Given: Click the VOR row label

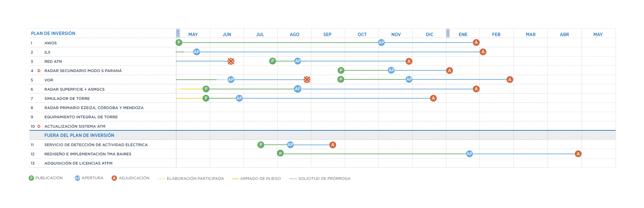Looking at the screenshot, I should 49,80.
